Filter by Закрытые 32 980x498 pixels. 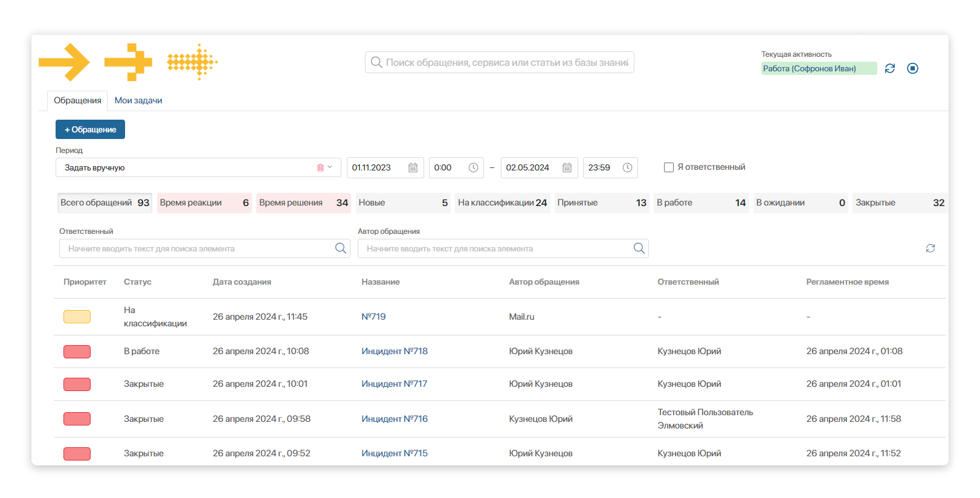[x=900, y=202]
